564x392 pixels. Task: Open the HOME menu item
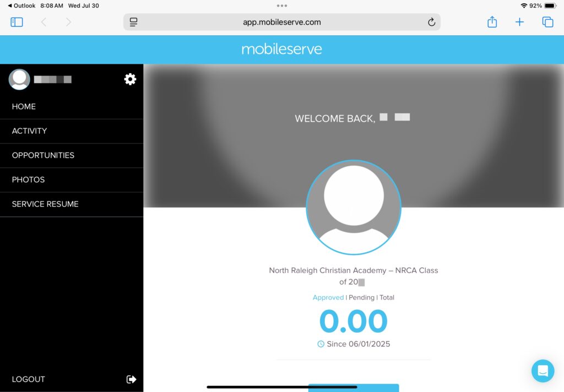coord(72,107)
